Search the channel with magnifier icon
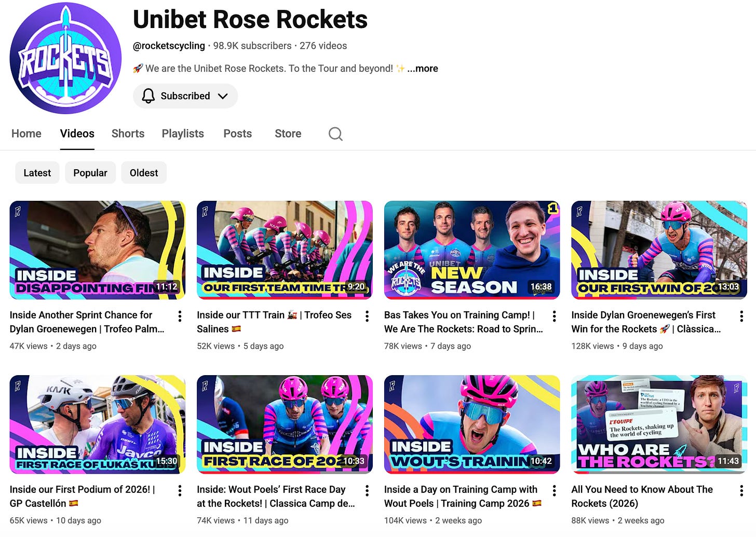The width and height of the screenshot is (756, 537). pos(335,134)
